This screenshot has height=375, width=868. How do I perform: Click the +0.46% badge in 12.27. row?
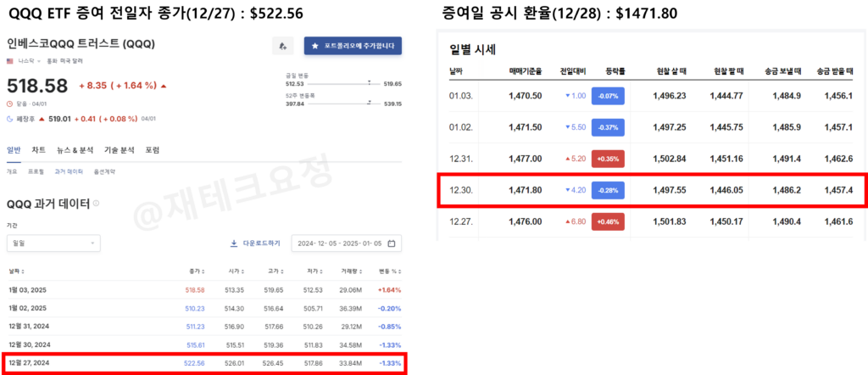[x=608, y=221]
